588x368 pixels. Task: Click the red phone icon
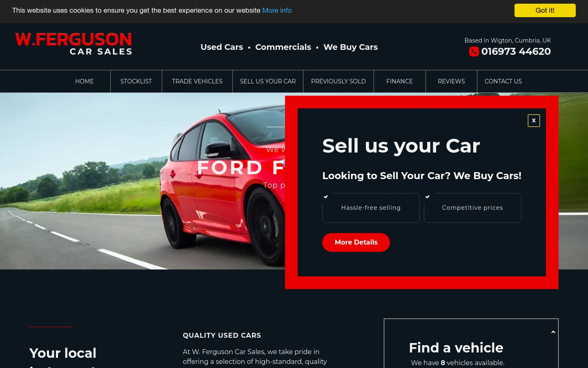pyautogui.click(x=474, y=52)
